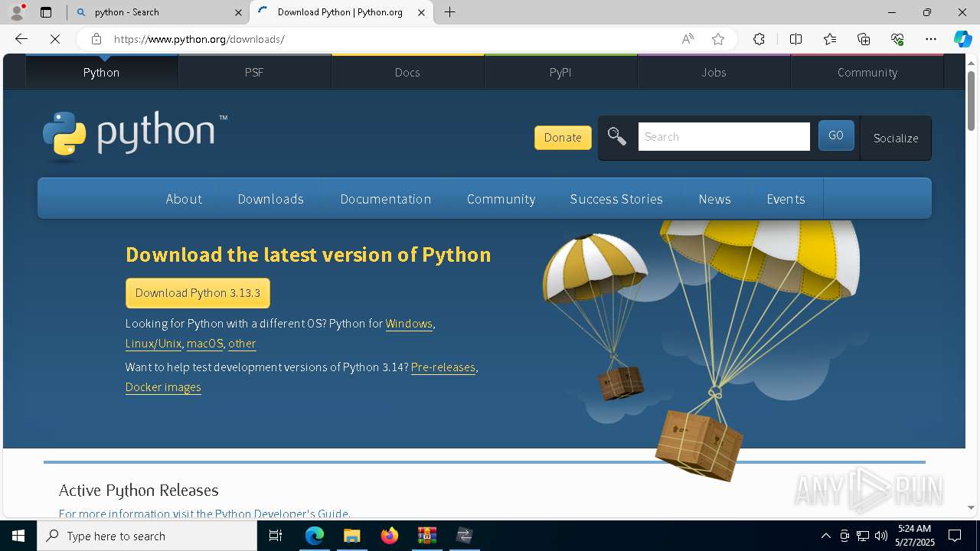Stop page loading with X icon

pyautogui.click(x=55, y=39)
